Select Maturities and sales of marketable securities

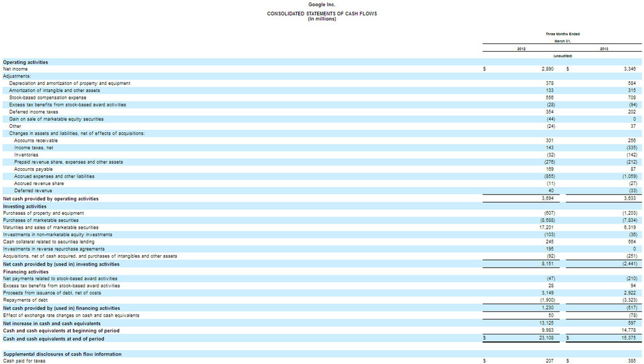click(50, 227)
